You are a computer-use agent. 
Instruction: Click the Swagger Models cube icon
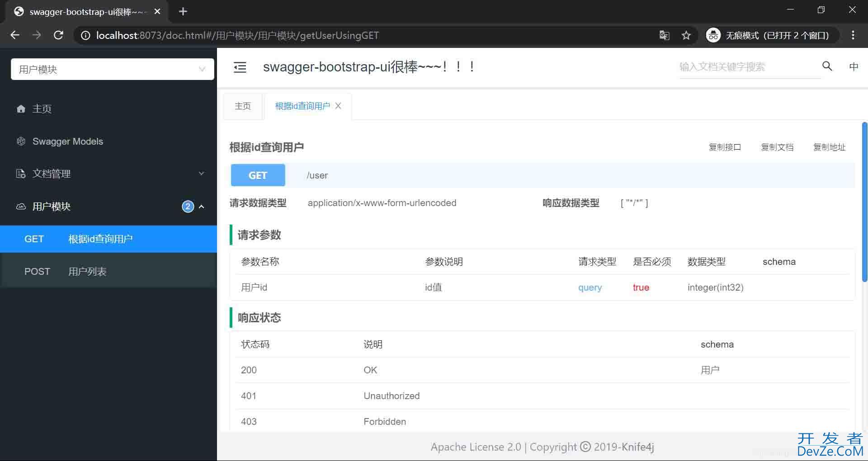coord(21,141)
